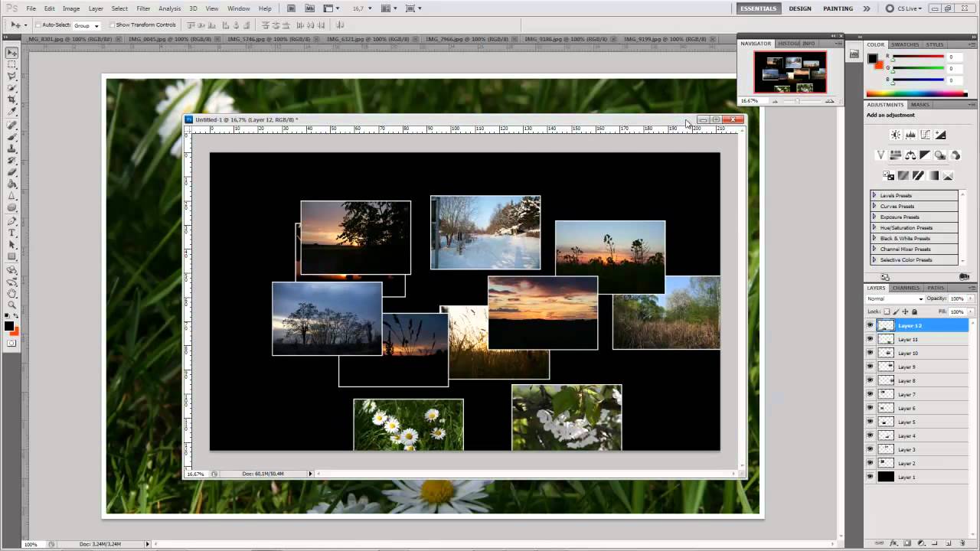Switch to the Painting workspace
Image resolution: width=980 pixels, height=551 pixels.
(x=838, y=8)
